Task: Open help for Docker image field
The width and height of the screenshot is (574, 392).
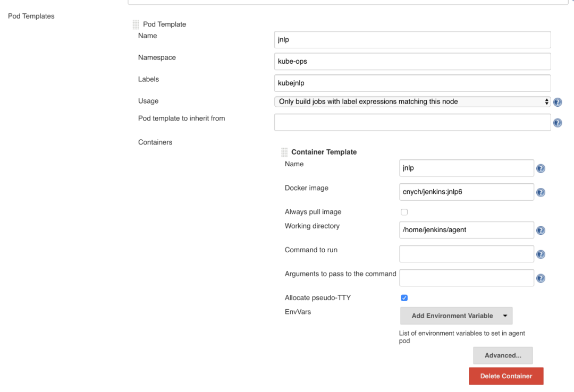Action: (541, 192)
